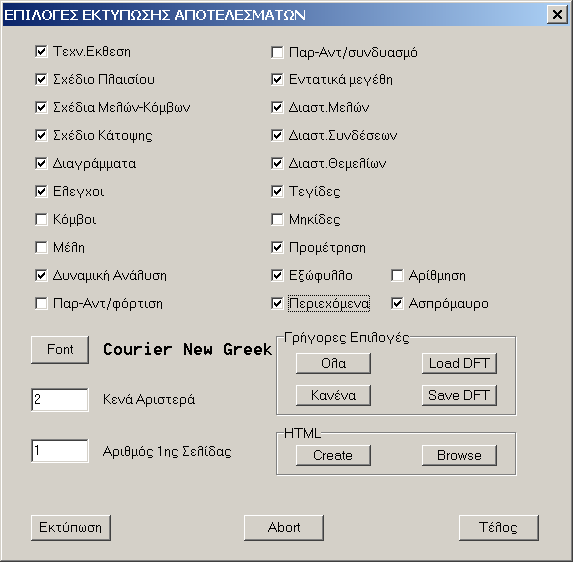Close the dialog with the X button
This screenshot has height=562, width=573.
point(557,15)
